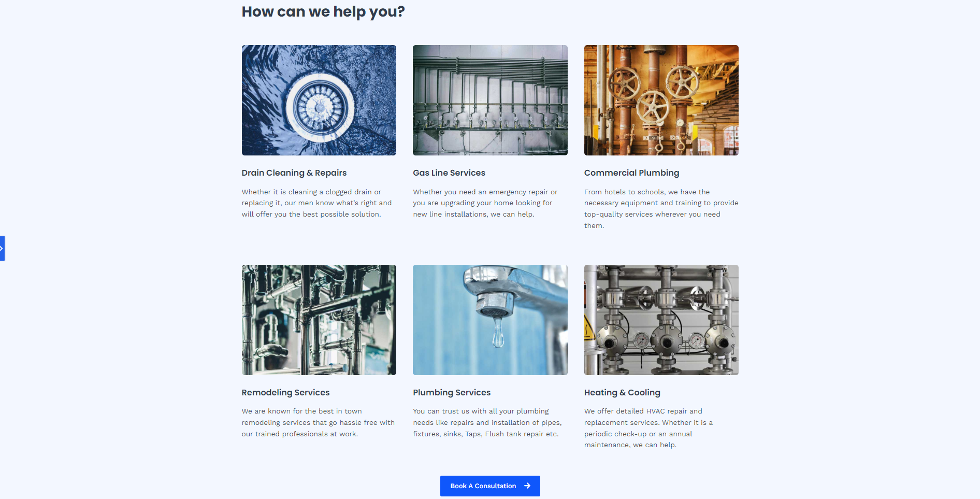Click the Gas Line Services description text
Image resolution: width=980 pixels, height=499 pixels.
click(485, 203)
